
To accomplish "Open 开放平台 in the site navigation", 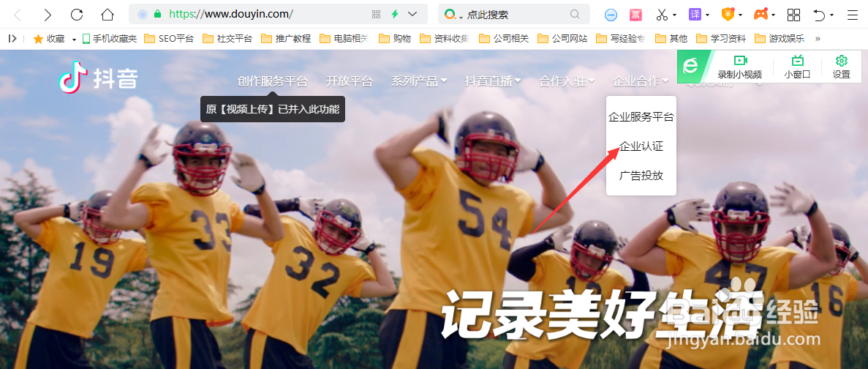I will click(x=350, y=81).
